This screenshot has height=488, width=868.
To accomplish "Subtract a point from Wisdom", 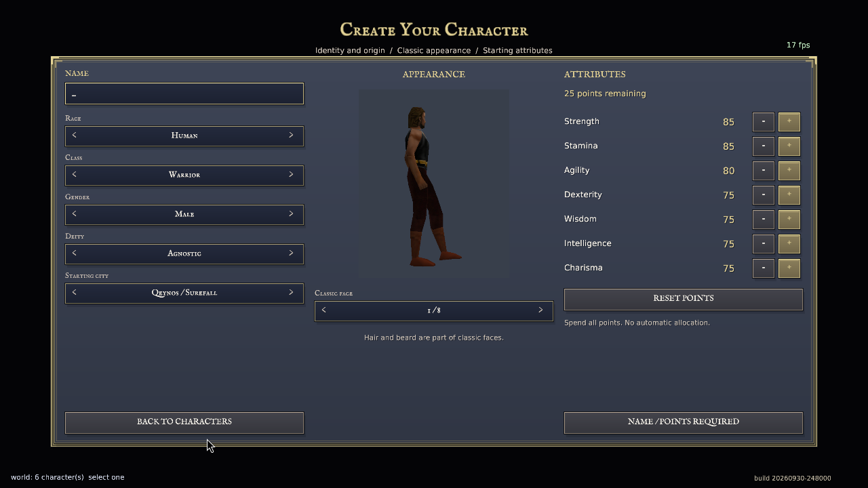I will tap(764, 220).
